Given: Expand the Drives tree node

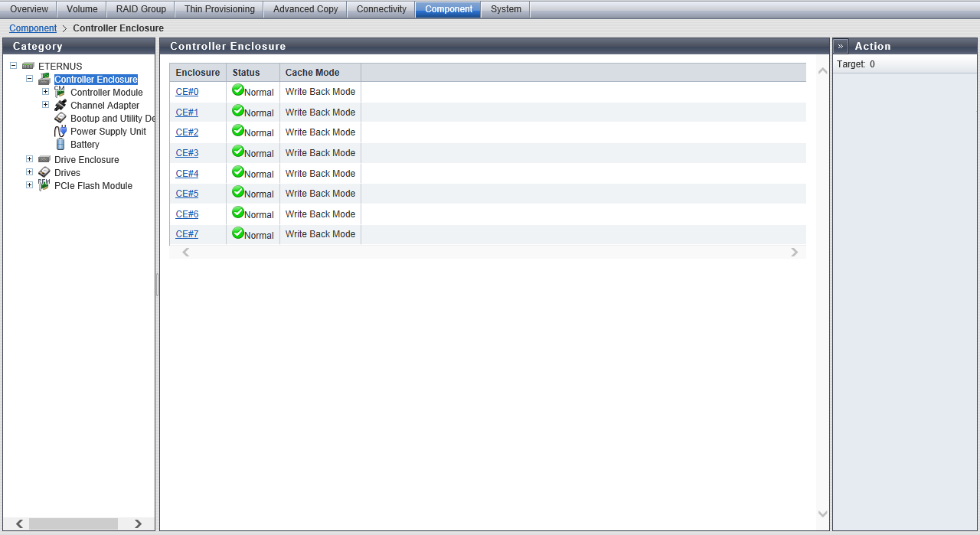Looking at the screenshot, I should pyautogui.click(x=29, y=172).
